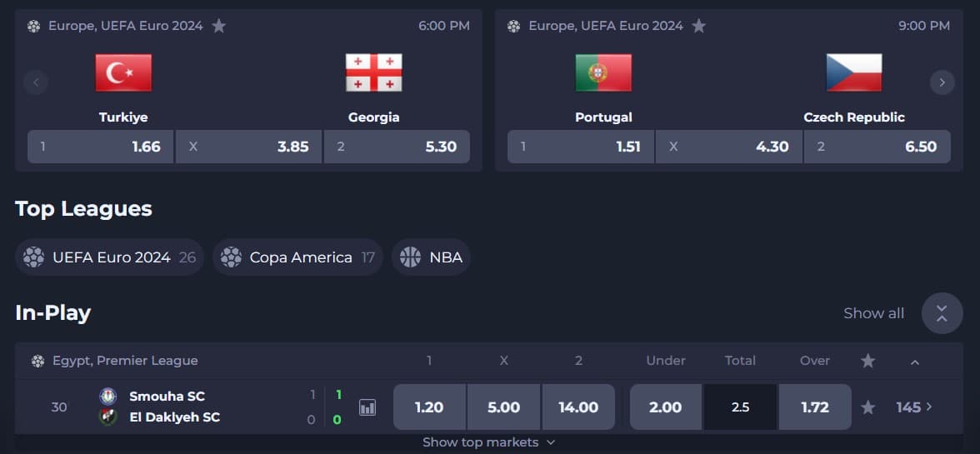Click the El Daklyeh SC team logo
980x454 pixels.
[x=108, y=417]
